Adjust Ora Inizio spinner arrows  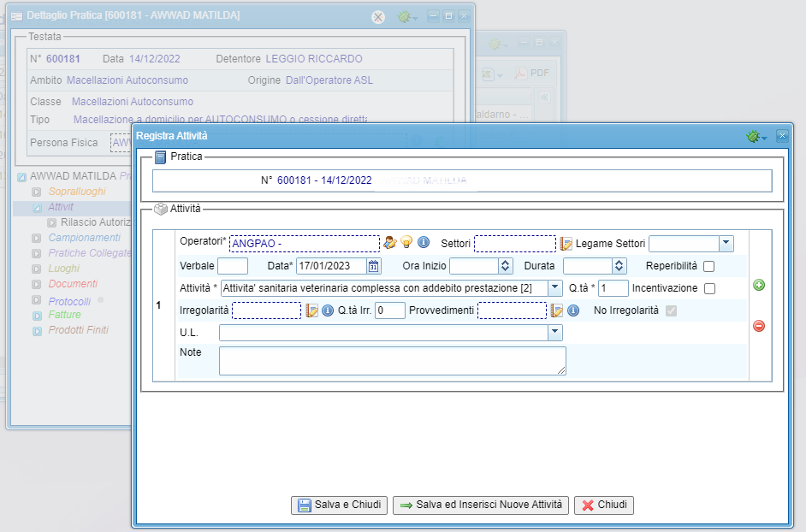click(x=506, y=266)
